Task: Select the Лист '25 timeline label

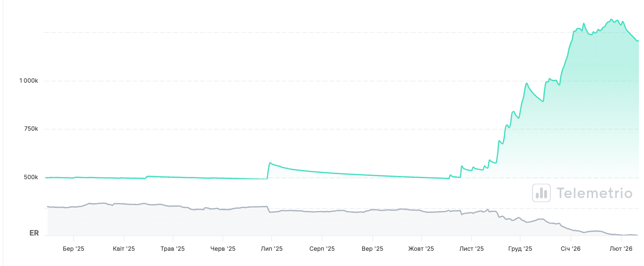Action: [x=471, y=249]
